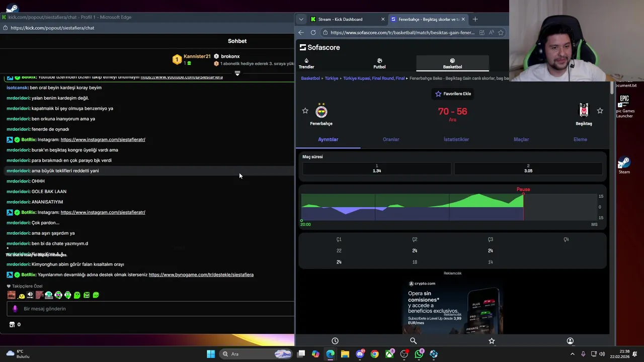Open a new browser tab
The height and width of the screenshot is (362, 644).
point(475,19)
